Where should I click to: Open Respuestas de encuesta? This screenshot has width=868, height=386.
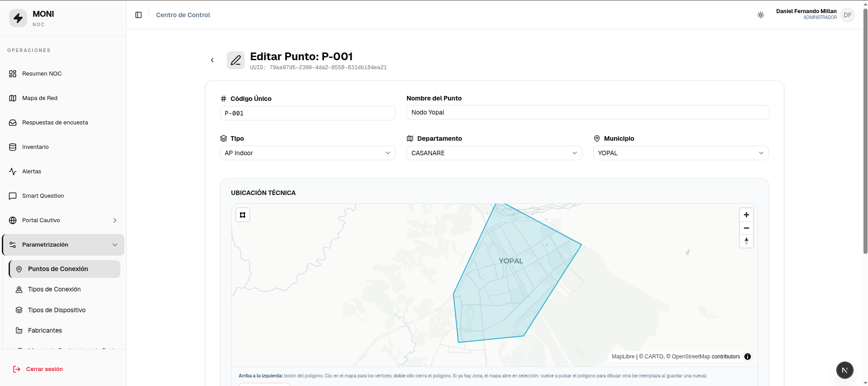(63, 123)
